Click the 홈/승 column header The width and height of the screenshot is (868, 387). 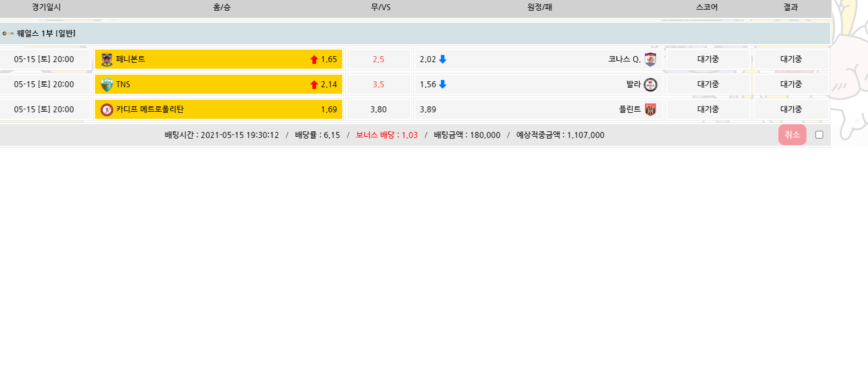click(222, 7)
